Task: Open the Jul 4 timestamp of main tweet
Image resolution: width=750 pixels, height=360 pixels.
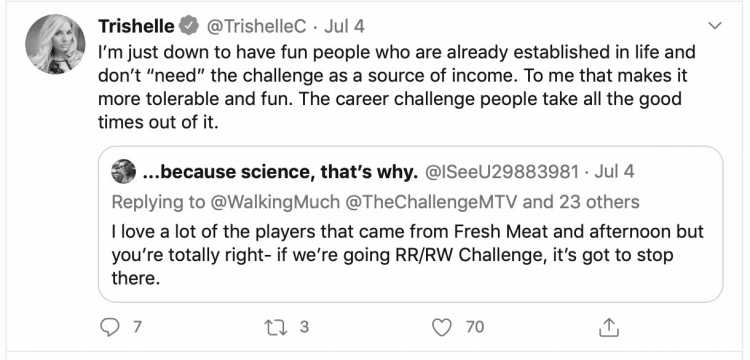Action: 344,26
